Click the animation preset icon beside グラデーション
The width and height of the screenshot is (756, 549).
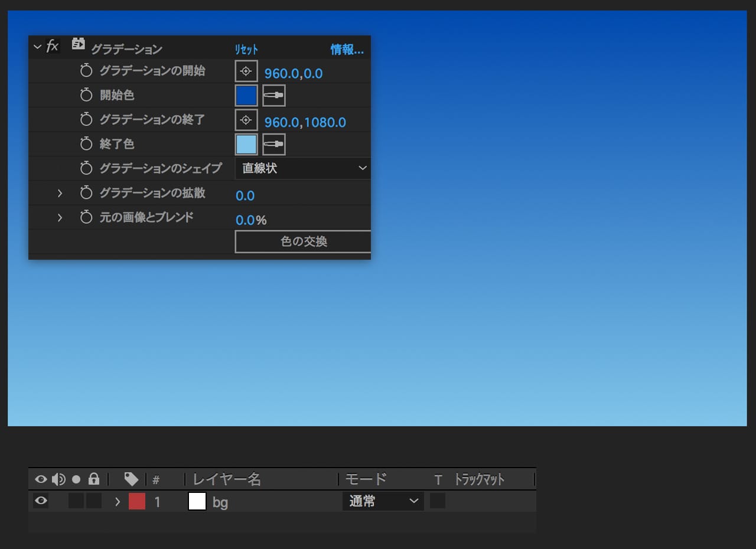pyautogui.click(x=78, y=44)
